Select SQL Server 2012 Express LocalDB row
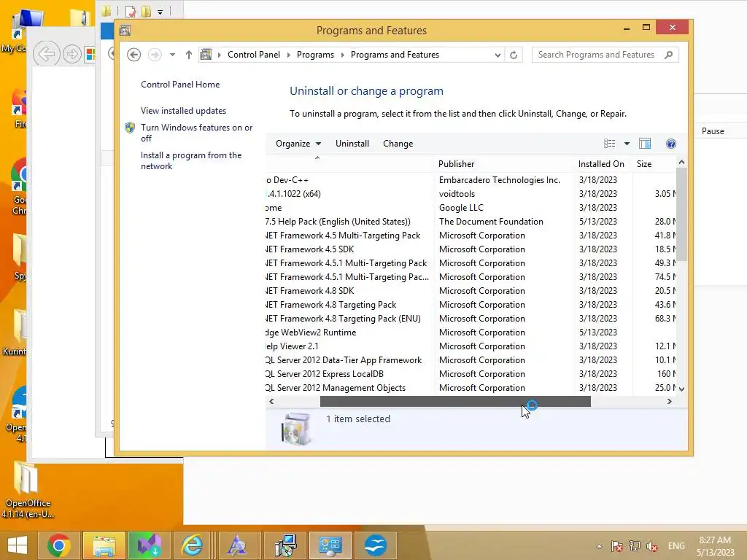 pyautogui.click(x=471, y=374)
